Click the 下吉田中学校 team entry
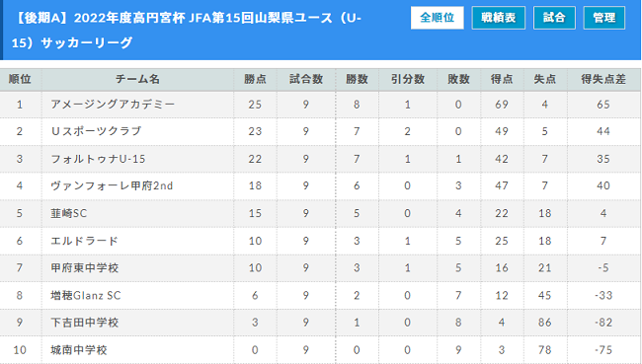The width and height of the screenshot is (642, 364). tap(84, 323)
